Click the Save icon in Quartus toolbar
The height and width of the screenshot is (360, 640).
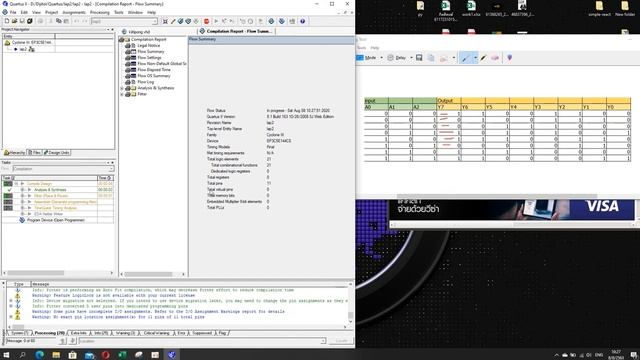click(22, 21)
